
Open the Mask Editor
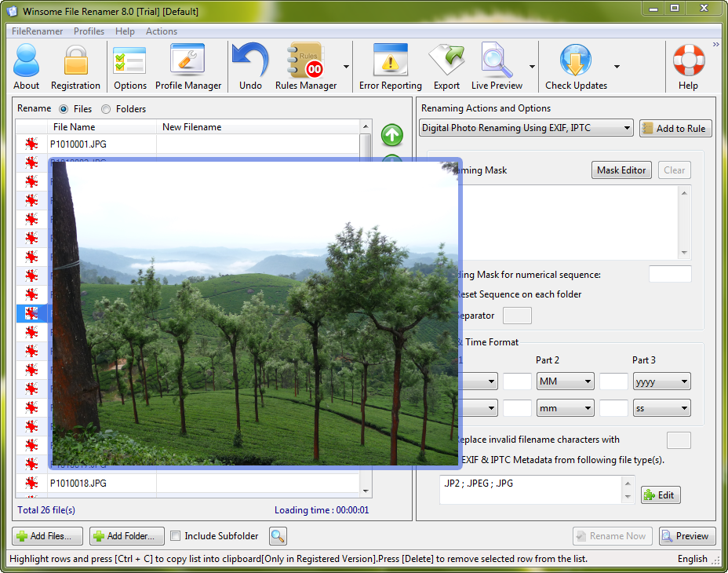pos(621,170)
